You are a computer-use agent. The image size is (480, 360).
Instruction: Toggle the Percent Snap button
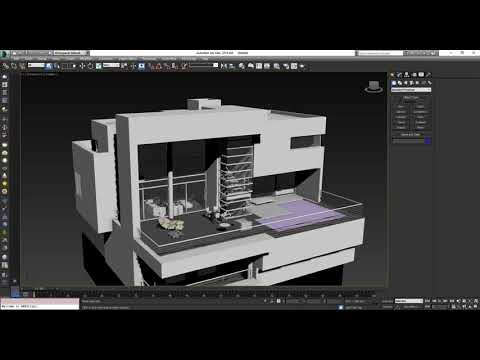tap(167, 66)
